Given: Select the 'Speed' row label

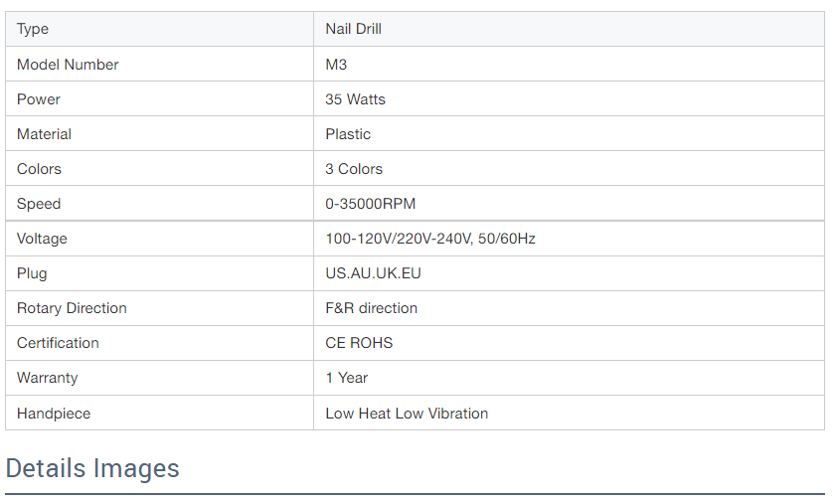Looking at the screenshot, I should pos(39,204).
